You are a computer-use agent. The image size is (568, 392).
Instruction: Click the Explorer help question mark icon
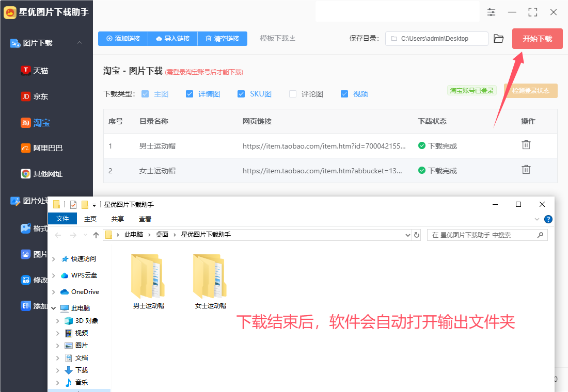coord(548,219)
